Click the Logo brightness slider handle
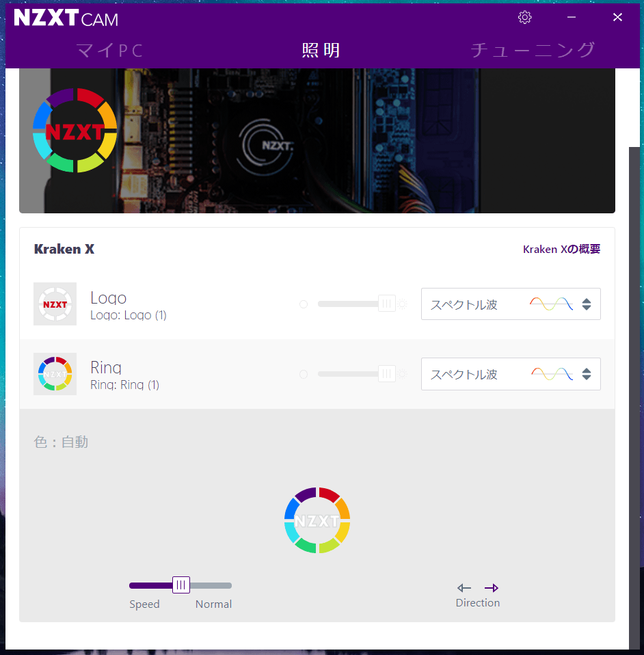Screen dimensions: 644x655 [387, 304]
